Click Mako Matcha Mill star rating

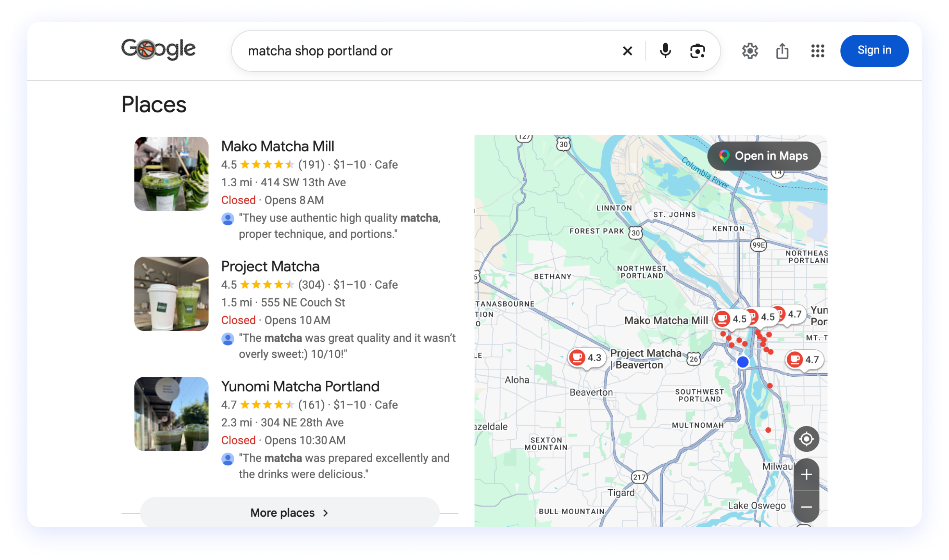pos(267,165)
